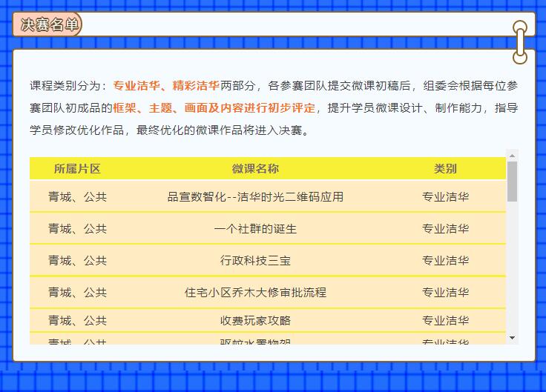
Task: Click the vertical scrollbar thumb of the table
Action: (512, 182)
